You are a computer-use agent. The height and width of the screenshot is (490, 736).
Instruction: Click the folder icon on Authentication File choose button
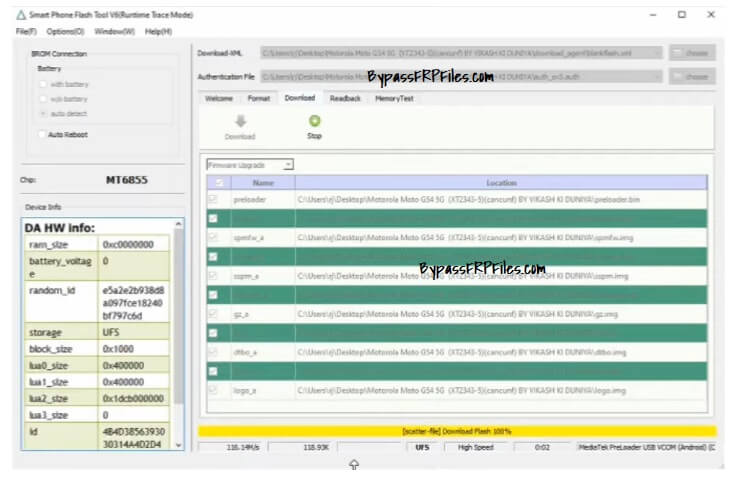679,76
